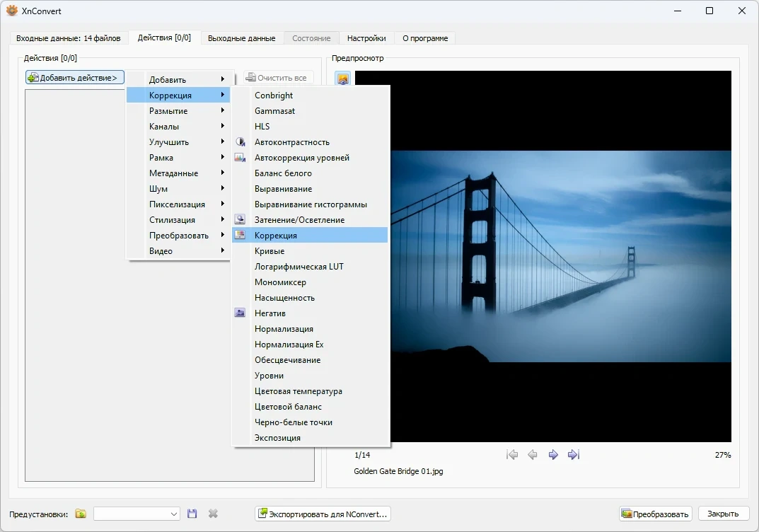Switch to Выходные данные tab
The width and height of the screenshot is (759, 532).
pos(241,38)
